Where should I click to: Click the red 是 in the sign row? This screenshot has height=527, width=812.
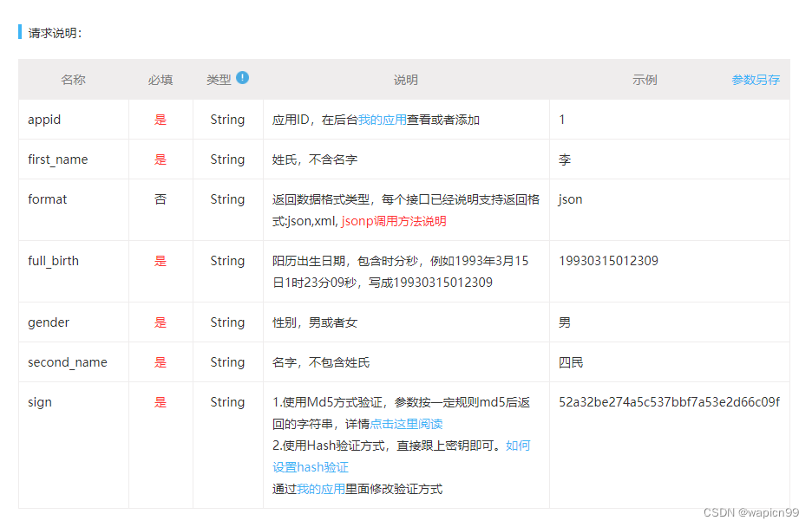[x=160, y=402]
